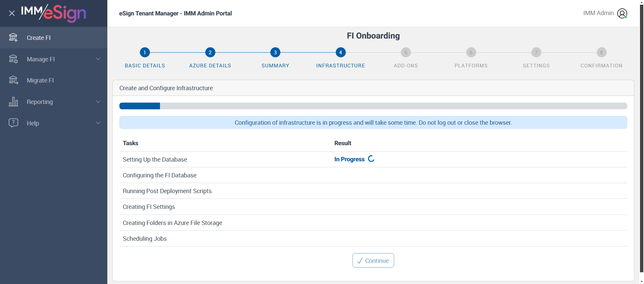Click the Reporting bar chart icon

pyautogui.click(x=13, y=102)
